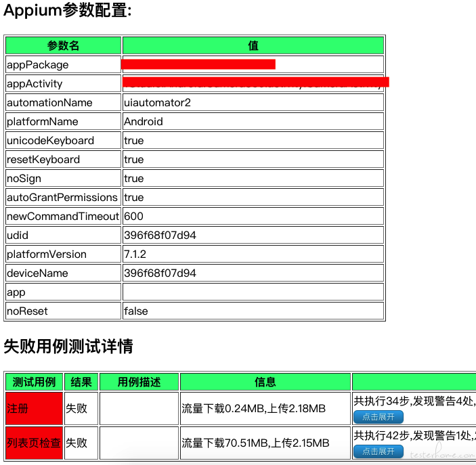
Task: Select the resetKeyboard parameter cell
Action: point(63,159)
